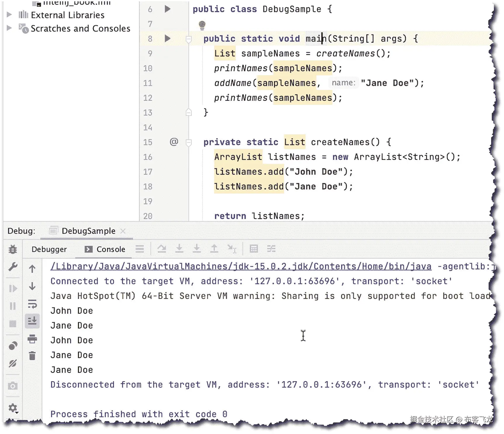Click the @ gutter annotation on line 15
Screen dimensions: 504x434
click(x=174, y=142)
